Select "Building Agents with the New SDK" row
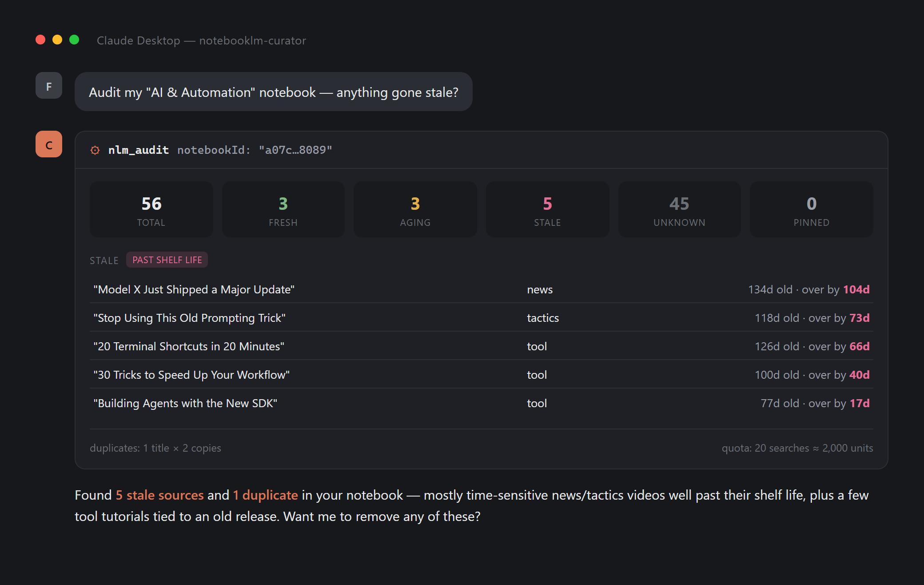Image resolution: width=924 pixels, height=585 pixels. [482, 403]
